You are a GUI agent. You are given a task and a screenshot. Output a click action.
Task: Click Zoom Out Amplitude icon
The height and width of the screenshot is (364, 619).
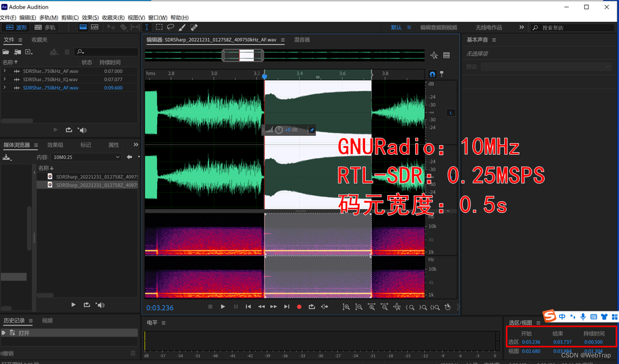[x=359, y=306]
